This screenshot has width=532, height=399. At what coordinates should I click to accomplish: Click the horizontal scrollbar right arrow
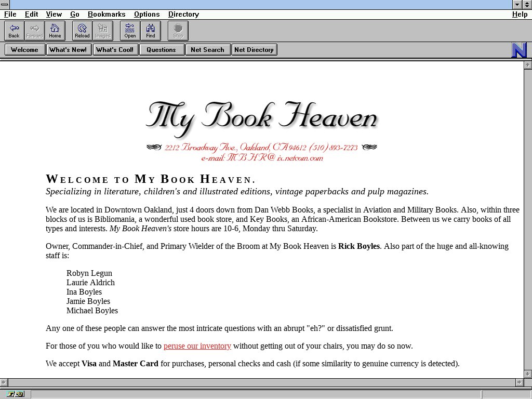point(519,382)
